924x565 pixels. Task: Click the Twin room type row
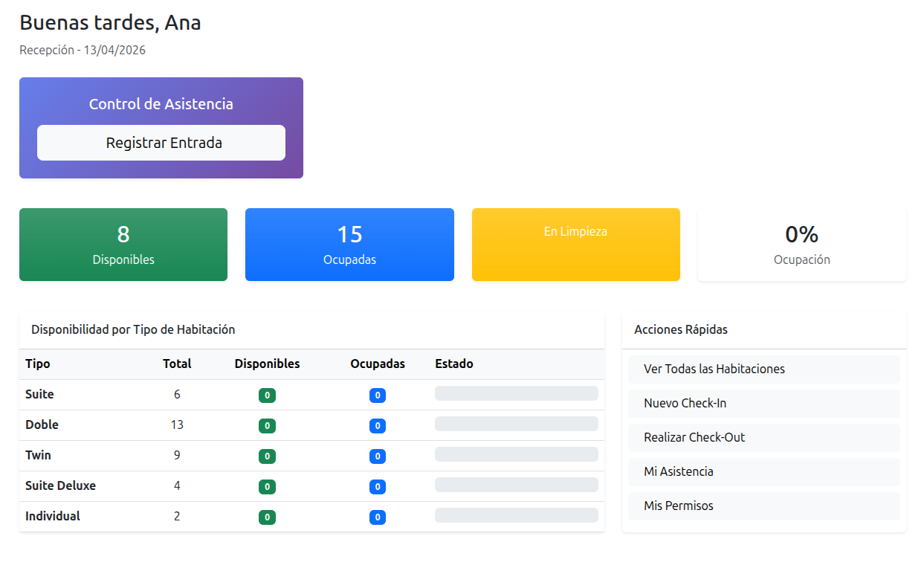pyautogui.click(x=38, y=456)
